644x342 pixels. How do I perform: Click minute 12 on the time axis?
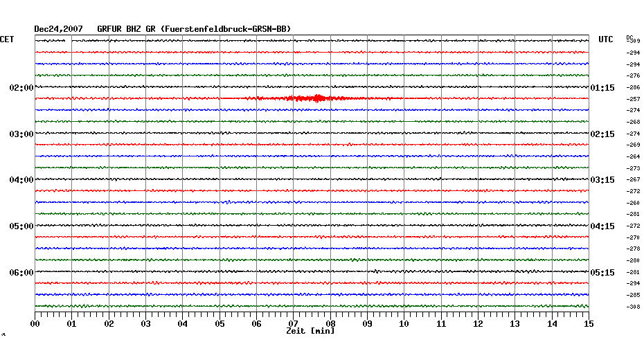click(x=478, y=324)
